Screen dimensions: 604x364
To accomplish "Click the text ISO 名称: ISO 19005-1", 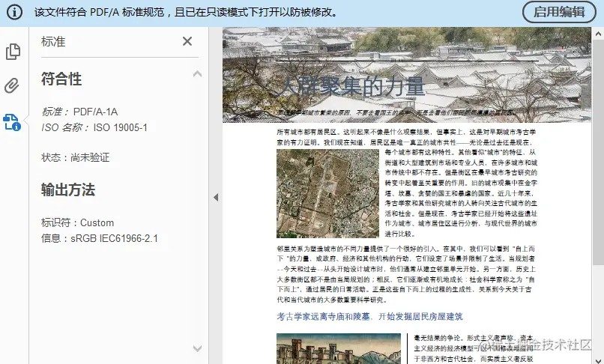I will click(94, 127).
